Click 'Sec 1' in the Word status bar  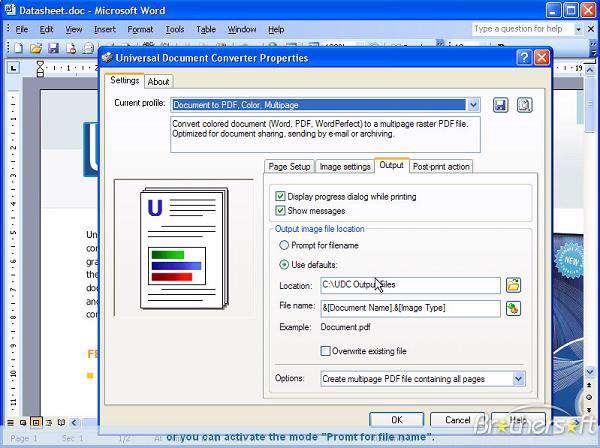(x=72, y=438)
